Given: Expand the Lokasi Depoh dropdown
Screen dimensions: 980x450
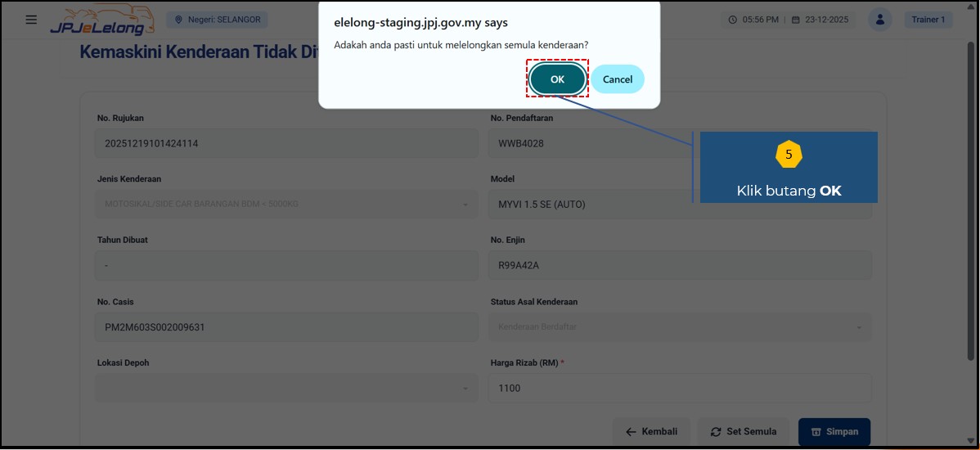Looking at the screenshot, I should (x=287, y=388).
